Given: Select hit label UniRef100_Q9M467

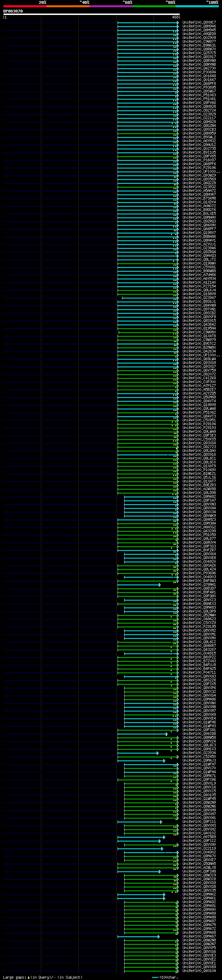Looking at the screenshot, I should coord(199,937).
